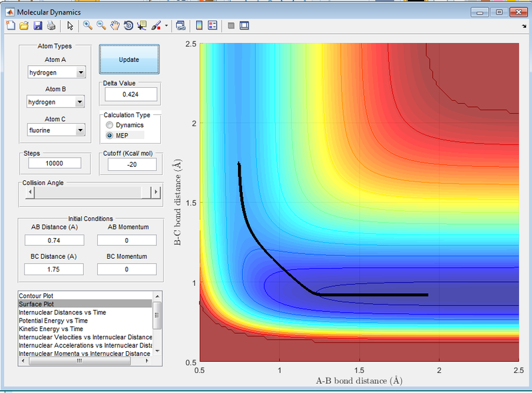Select the MEP radio button
This screenshot has width=532, height=393.
pos(109,136)
